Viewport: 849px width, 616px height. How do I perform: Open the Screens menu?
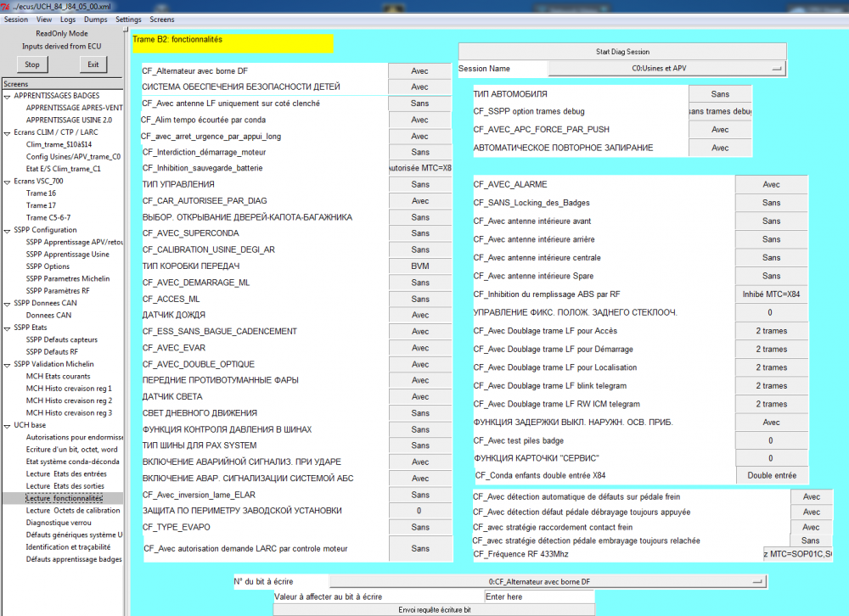(x=162, y=20)
